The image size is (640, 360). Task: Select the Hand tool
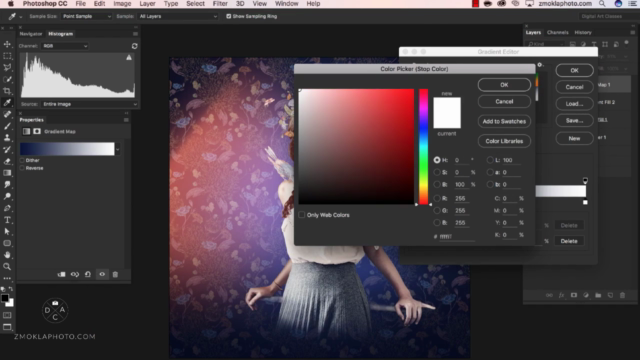(7, 255)
